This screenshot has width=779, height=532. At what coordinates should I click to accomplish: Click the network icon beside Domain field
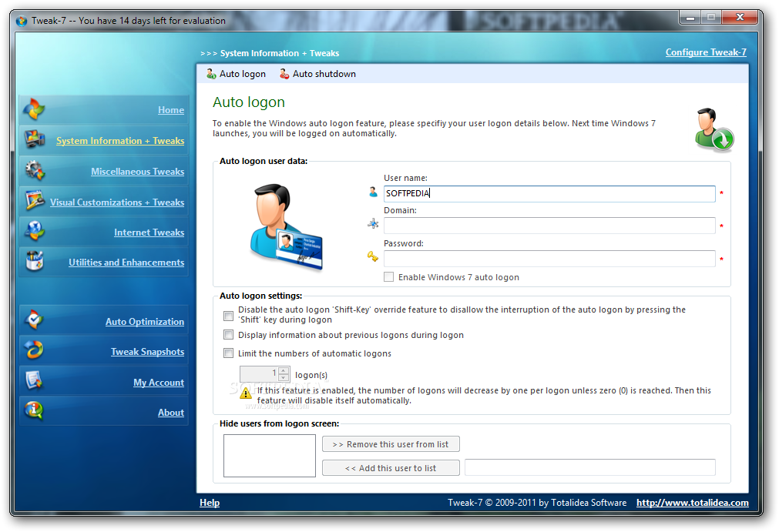point(373,224)
